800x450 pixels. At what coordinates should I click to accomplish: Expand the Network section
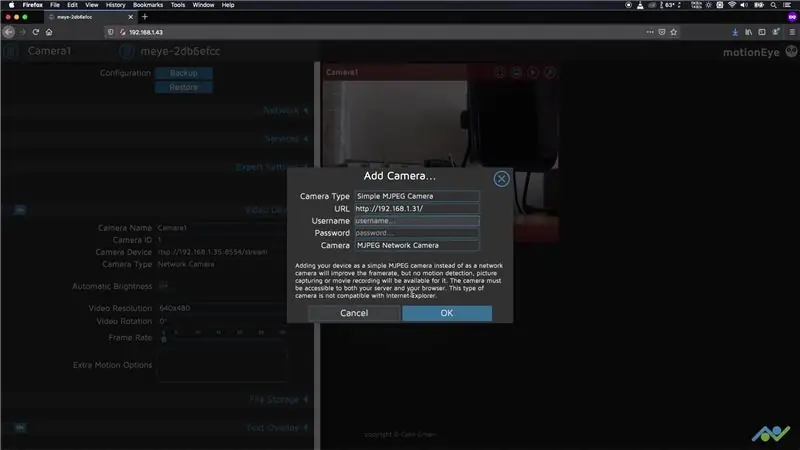pos(286,110)
